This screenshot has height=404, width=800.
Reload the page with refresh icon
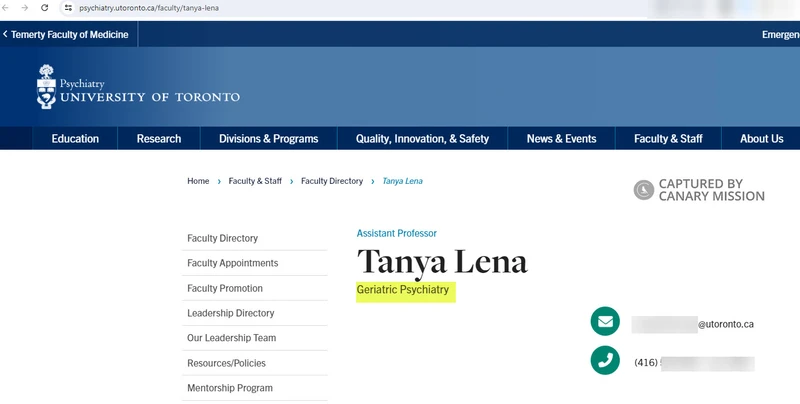[44, 8]
